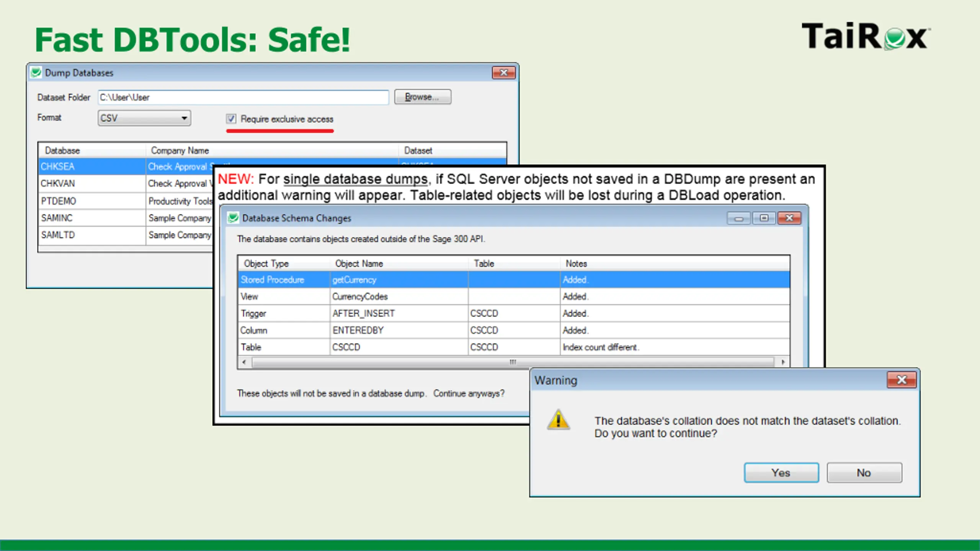Click the Dataset Folder input field
Viewport: 980px width, 551px height.
(243, 97)
